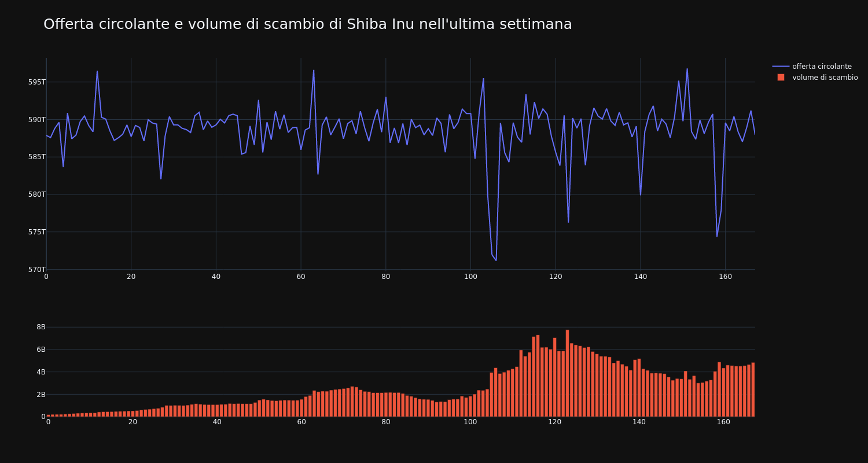Select the 585T y-axis label
The width and height of the screenshot is (868, 463).
click(x=36, y=157)
